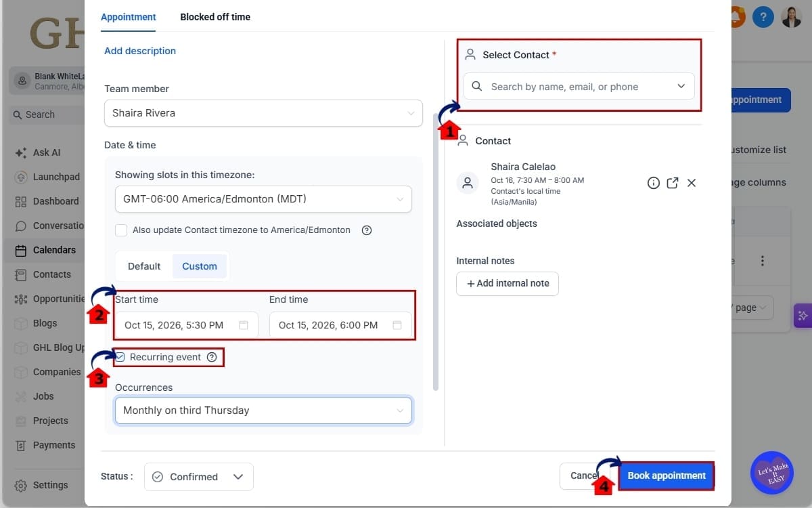This screenshot has width=812, height=508.
Task: Click Customize list behind the dialog
Action: [758, 150]
